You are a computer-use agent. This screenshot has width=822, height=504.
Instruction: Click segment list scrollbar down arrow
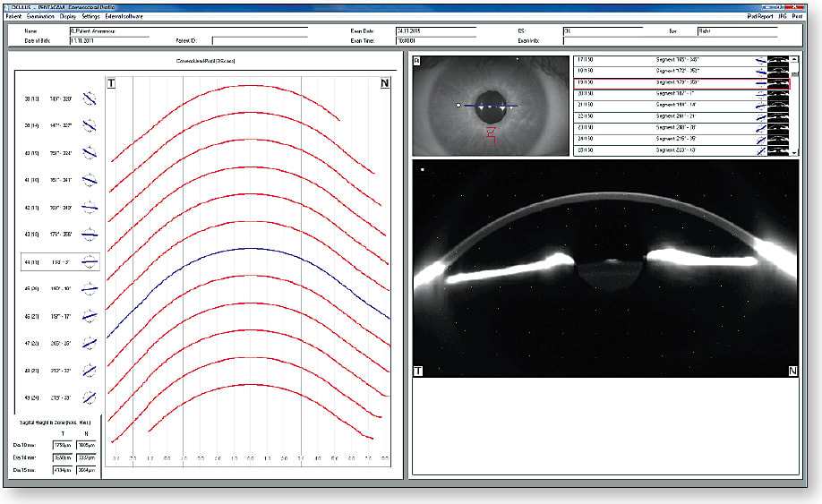tap(795, 152)
